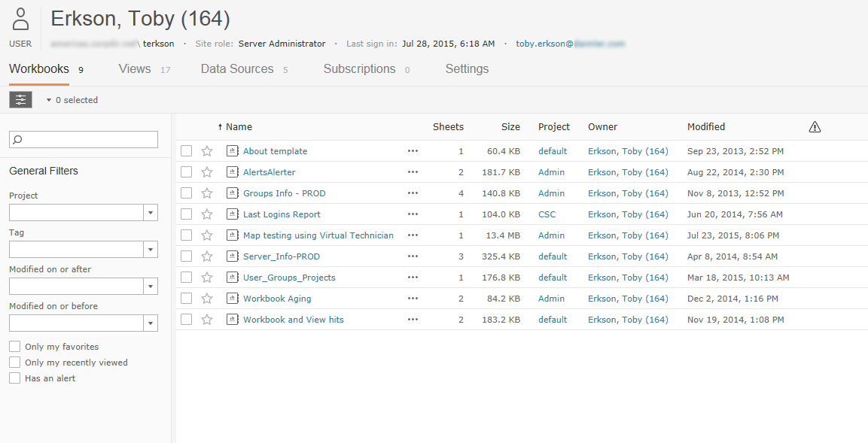The width and height of the screenshot is (868, 443).
Task: Click the alert warning icon in the column header
Action: 815,126
